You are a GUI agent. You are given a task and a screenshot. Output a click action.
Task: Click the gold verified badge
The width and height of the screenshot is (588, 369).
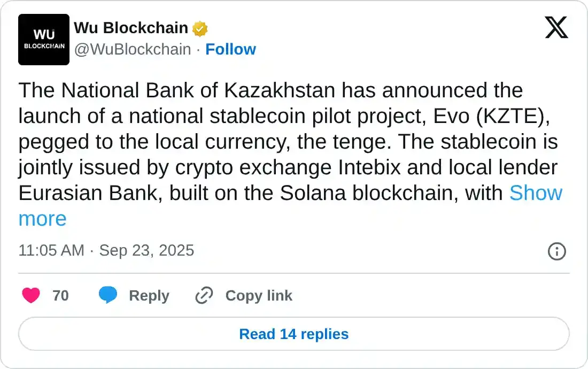tap(200, 28)
